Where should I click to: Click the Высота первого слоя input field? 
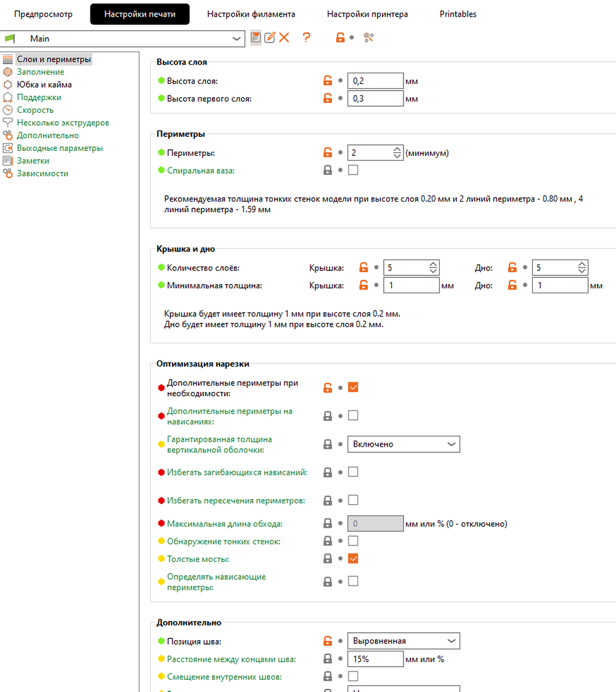tap(375, 99)
